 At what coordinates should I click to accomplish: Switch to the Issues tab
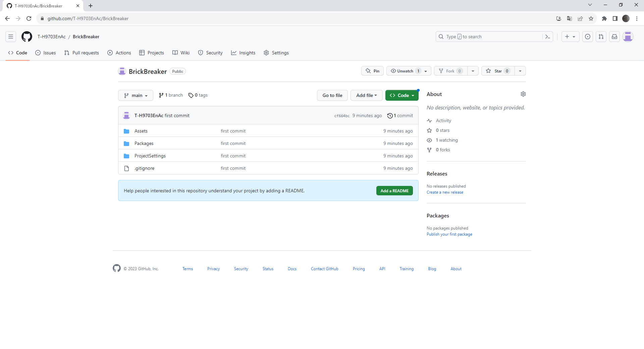(46, 53)
